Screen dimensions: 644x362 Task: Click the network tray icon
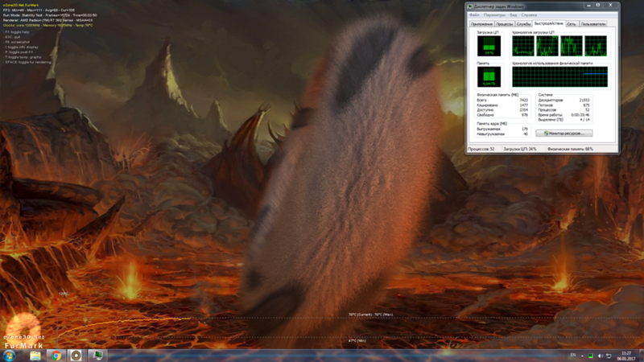click(609, 356)
